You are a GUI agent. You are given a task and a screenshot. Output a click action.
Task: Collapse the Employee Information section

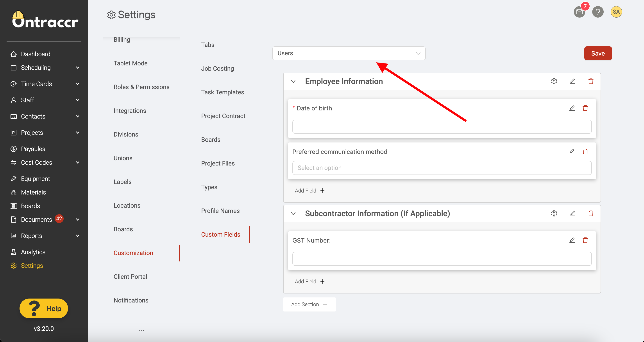[x=293, y=82]
